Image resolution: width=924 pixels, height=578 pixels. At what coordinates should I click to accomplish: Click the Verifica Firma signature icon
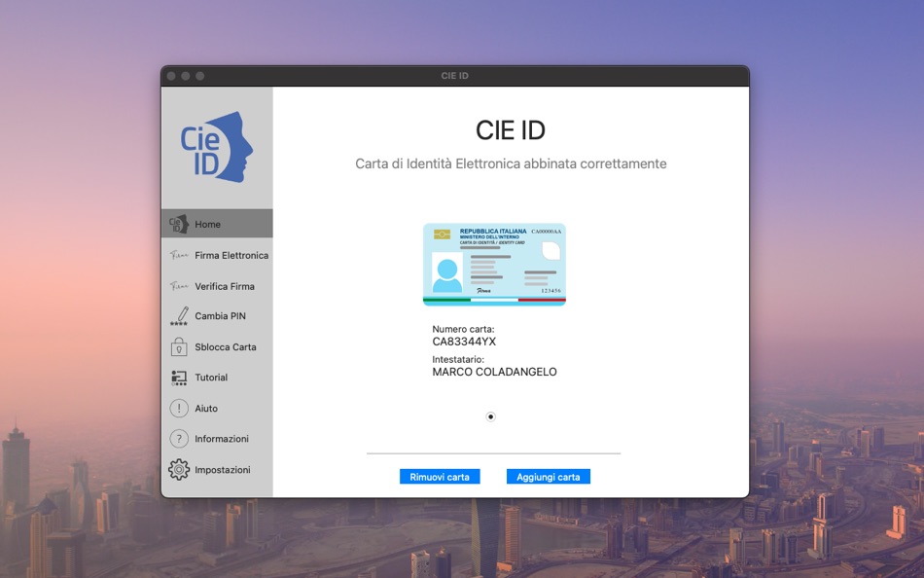click(x=179, y=286)
